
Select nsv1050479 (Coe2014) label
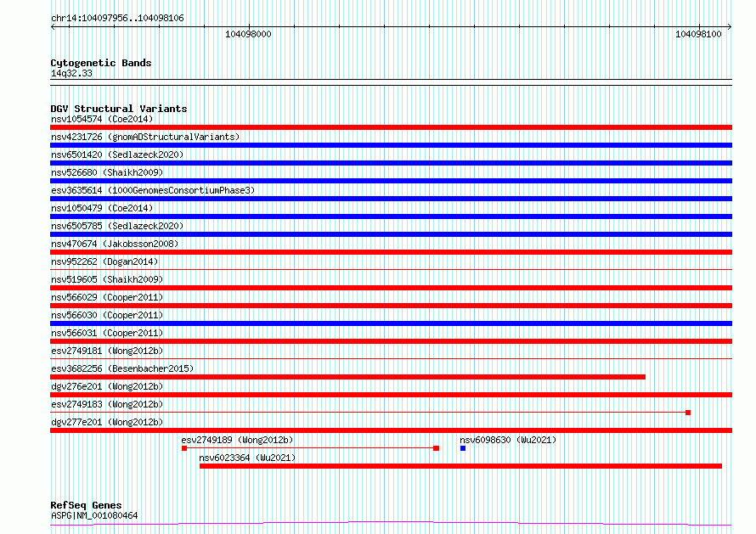coord(102,208)
